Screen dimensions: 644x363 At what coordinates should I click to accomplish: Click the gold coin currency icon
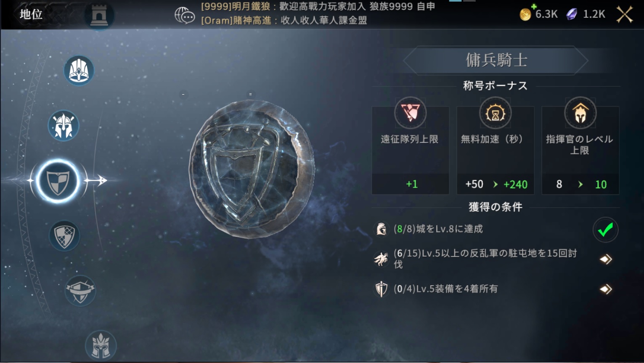[526, 14]
